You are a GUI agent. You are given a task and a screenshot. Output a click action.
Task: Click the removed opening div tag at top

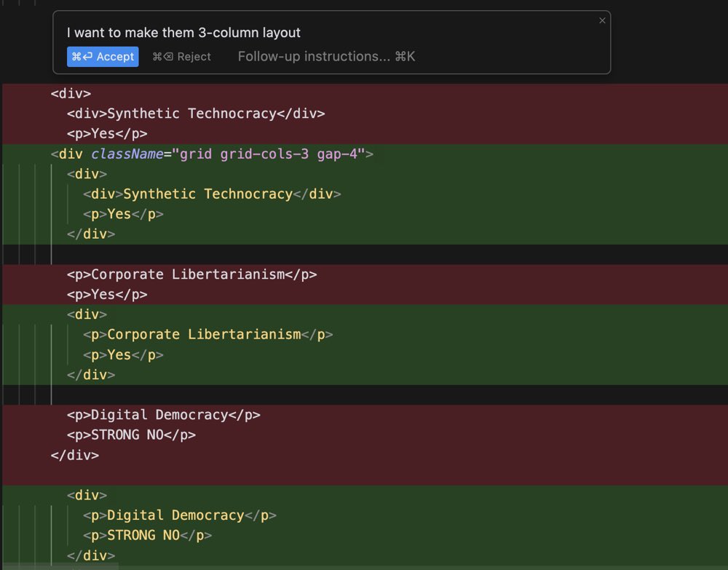(x=71, y=93)
